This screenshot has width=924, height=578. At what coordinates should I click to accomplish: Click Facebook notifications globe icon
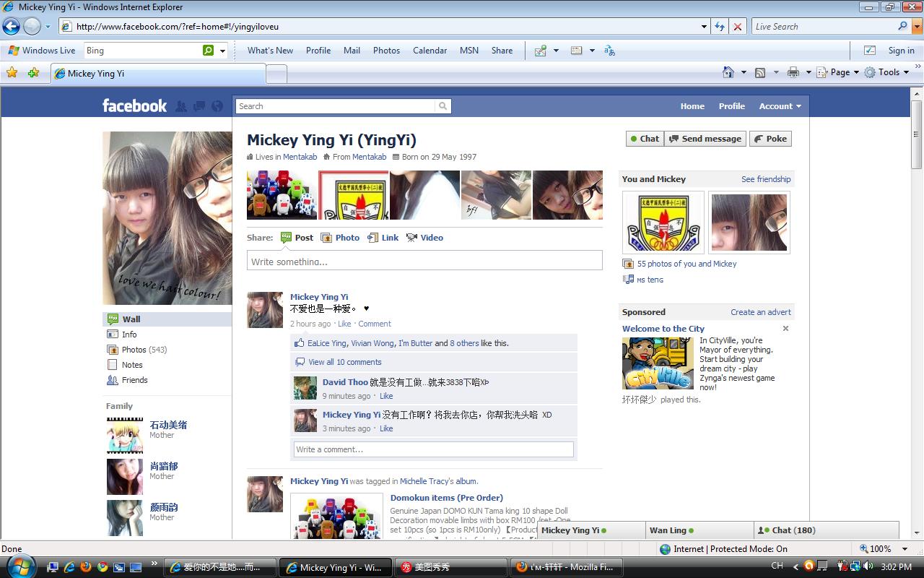(217, 106)
